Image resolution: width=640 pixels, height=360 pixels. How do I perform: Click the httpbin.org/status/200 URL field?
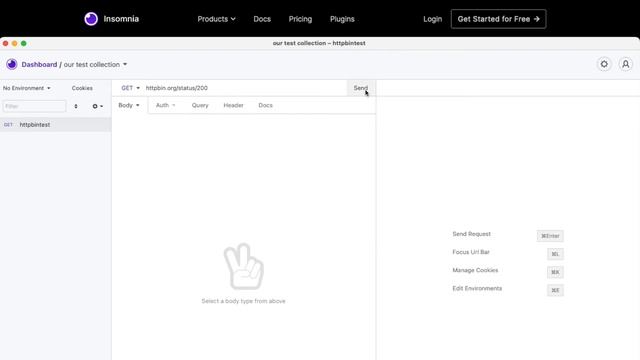(245, 88)
